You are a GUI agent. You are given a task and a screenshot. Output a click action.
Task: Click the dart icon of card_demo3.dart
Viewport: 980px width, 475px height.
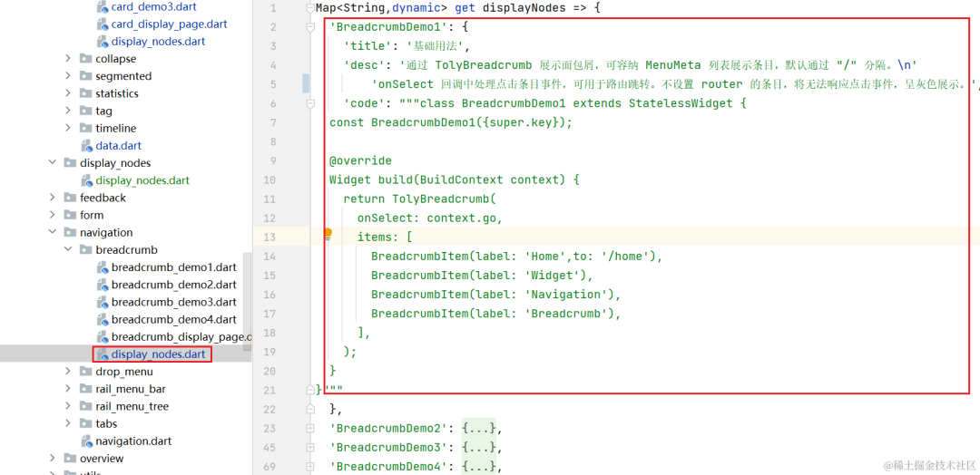103,7
